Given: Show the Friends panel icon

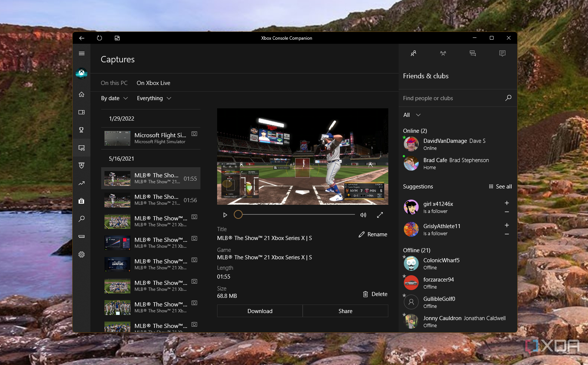Looking at the screenshot, I should [x=413, y=53].
